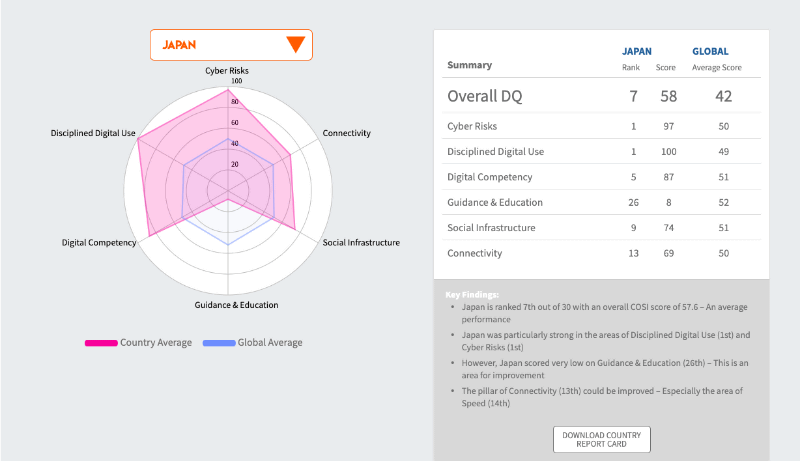Screen dimensions: 800x461
Task: Click the Social Infrastructure radar label
Action: 361,243
